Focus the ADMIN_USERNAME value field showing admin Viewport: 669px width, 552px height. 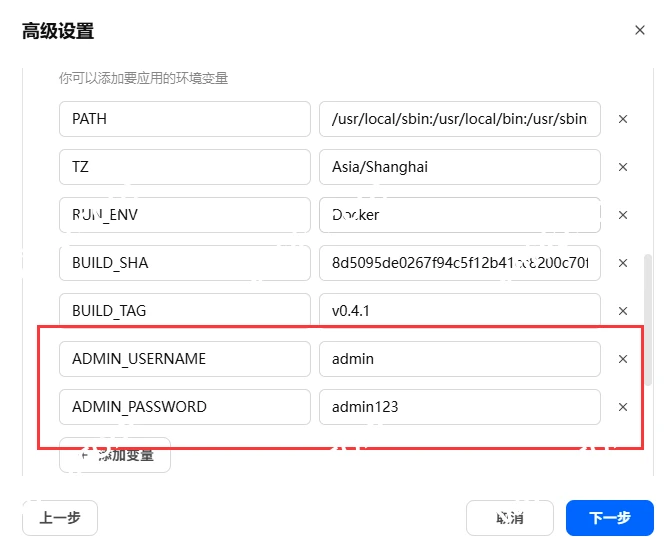pos(459,359)
